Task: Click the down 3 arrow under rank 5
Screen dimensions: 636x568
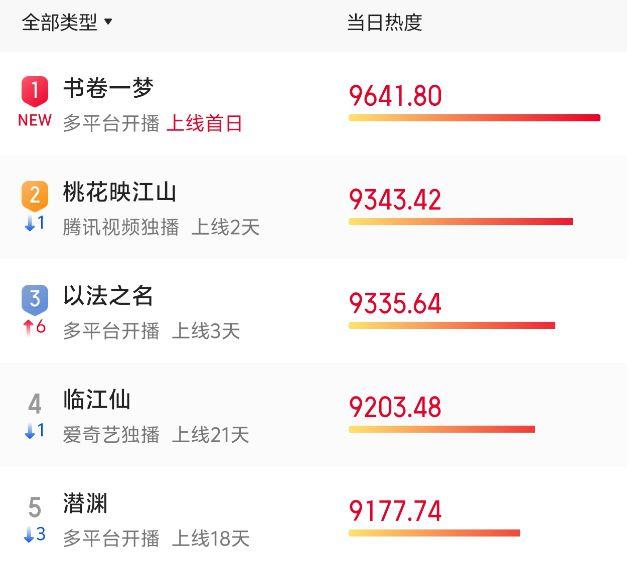Action: point(28,535)
